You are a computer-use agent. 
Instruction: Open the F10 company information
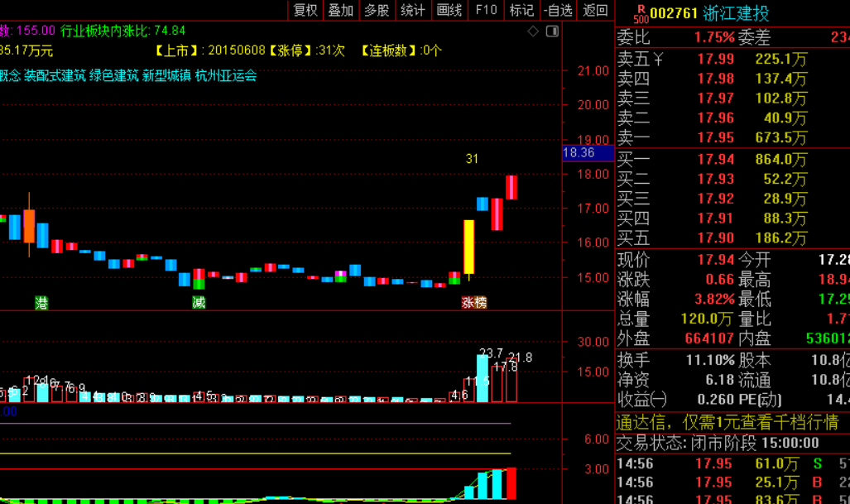(487, 10)
